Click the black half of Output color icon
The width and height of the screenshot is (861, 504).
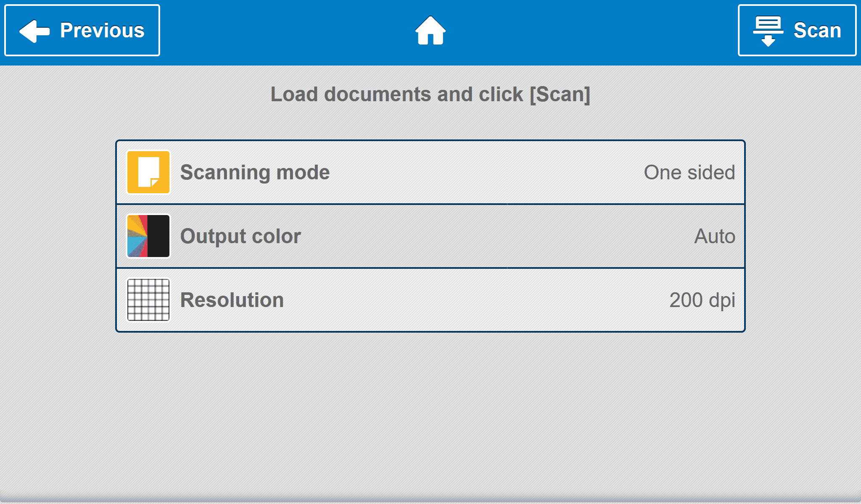point(159,236)
